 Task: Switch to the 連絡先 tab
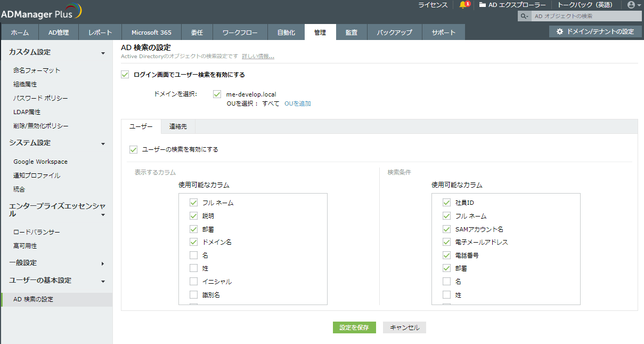tap(177, 126)
